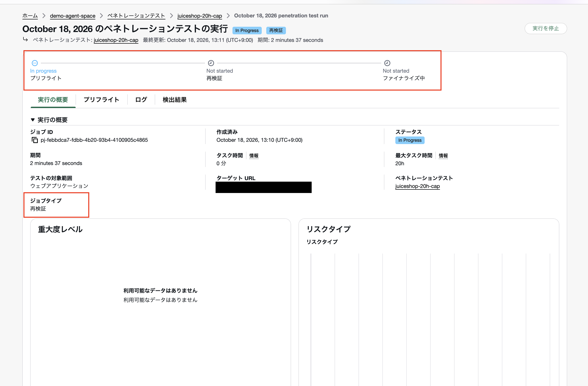The image size is (588, 386).
Task: Click the return arrow icon below the title
Action: (25, 39)
